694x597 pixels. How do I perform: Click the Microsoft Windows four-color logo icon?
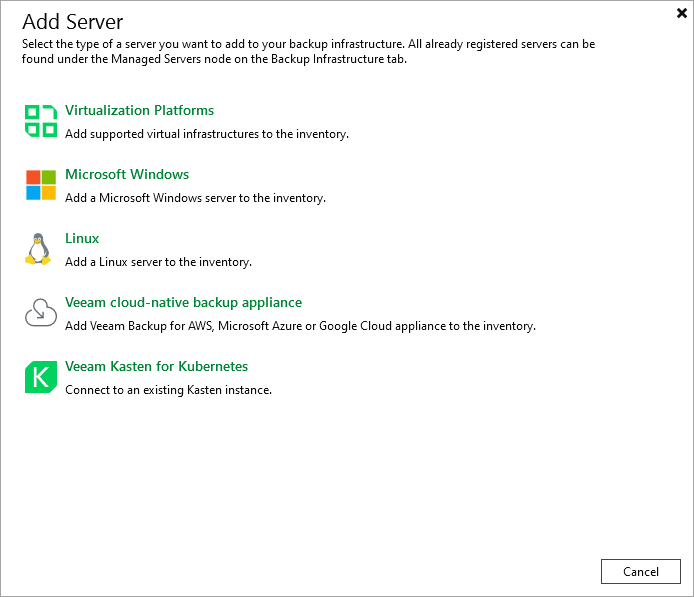pyautogui.click(x=41, y=185)
